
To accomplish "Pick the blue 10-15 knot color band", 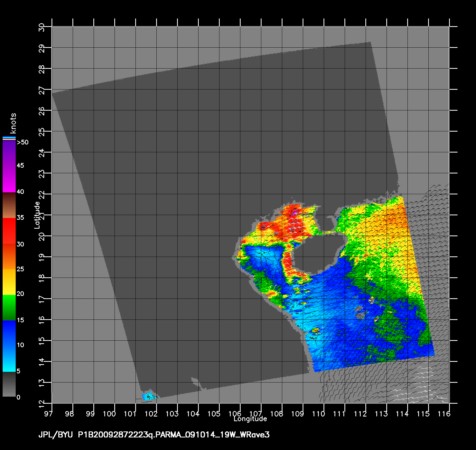I will point(9,333).
